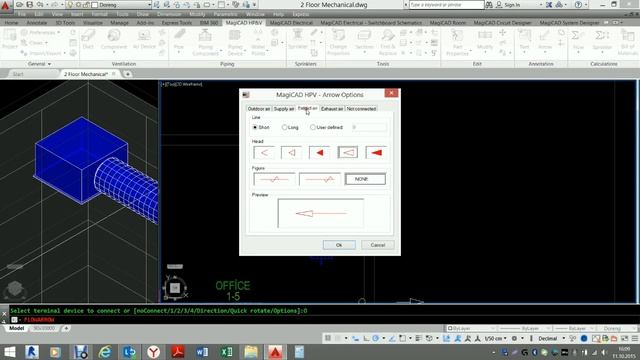This screenshot has width=640, height=360.
Task: Open Internet Explorer from taskbar
Action: coord(105,352)
